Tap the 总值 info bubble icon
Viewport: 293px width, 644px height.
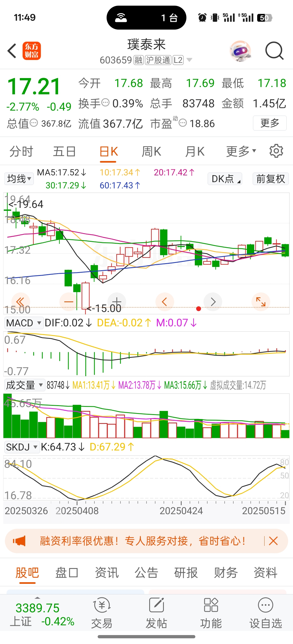click(x=34, y=123)
